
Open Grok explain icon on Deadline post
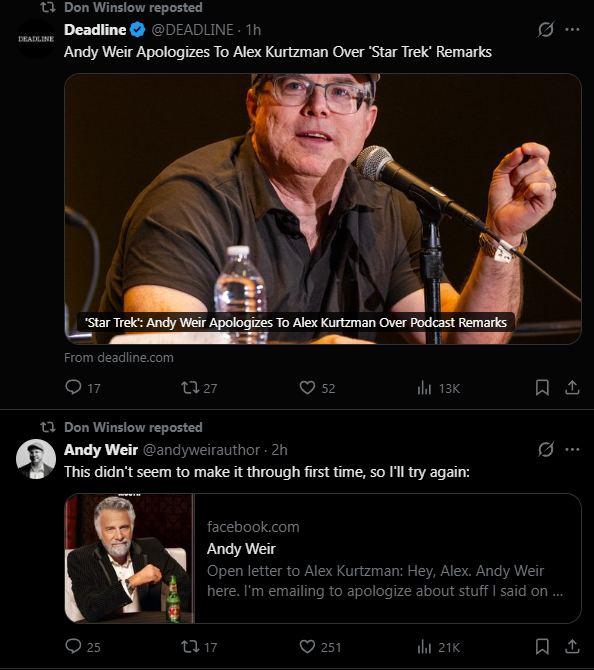[546, 29]
